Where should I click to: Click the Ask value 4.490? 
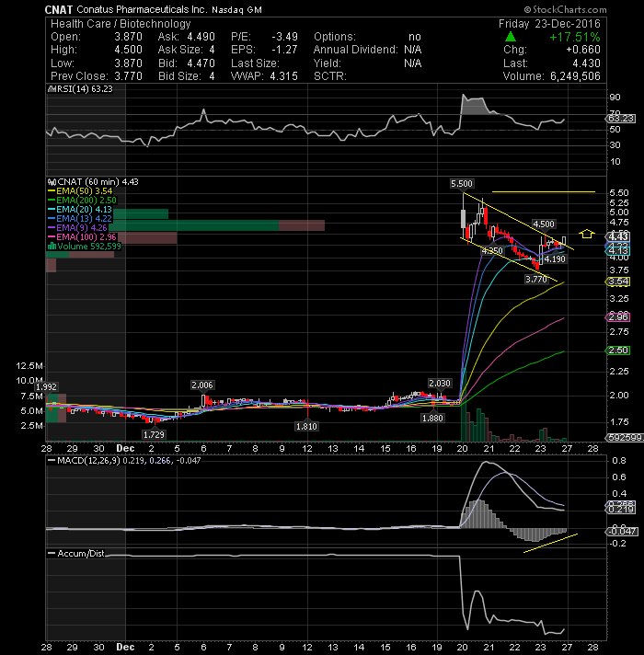pyautogui.click(x=201, y=37)
